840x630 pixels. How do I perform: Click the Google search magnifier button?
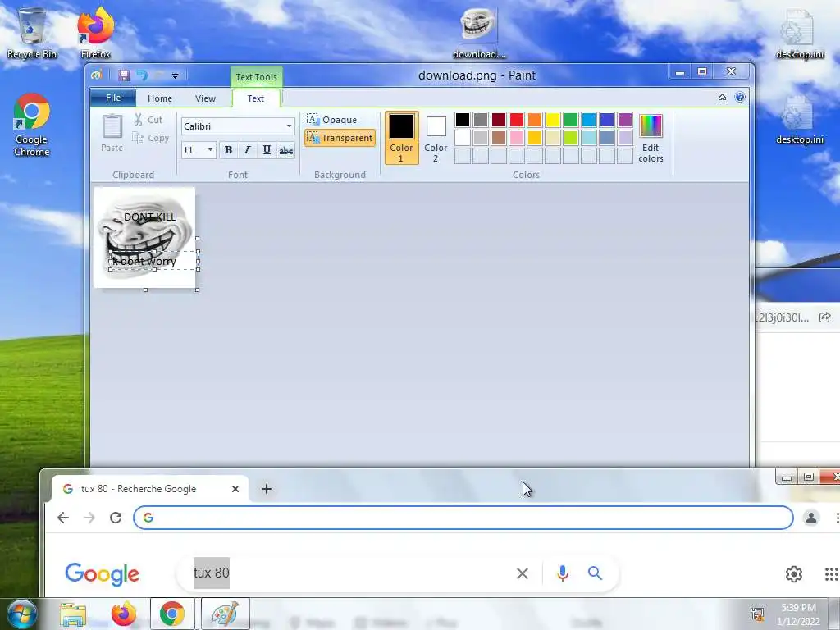point(595,573)
